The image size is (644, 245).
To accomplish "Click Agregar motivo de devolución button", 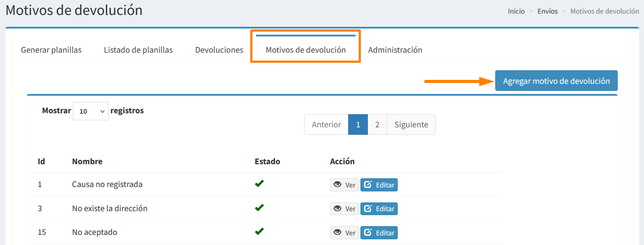I will pyautogui.click(x=556, y=81).
